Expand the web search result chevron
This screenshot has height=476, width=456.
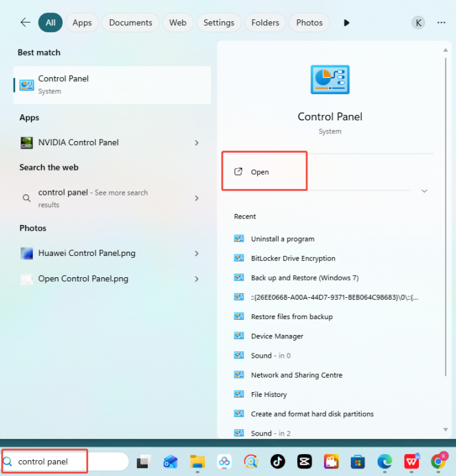197,198
